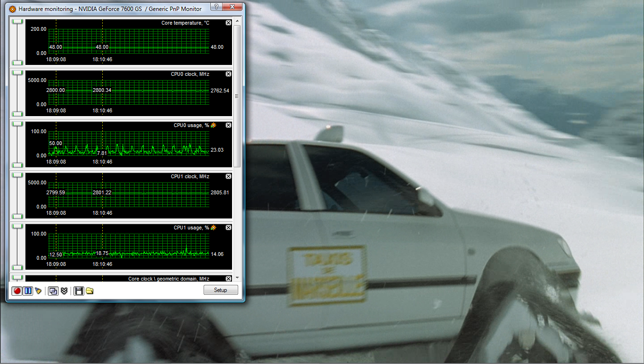Click the CPU1 usage marker value 18.75
This screenshot has width=644, height=364.
coord(102,253)
